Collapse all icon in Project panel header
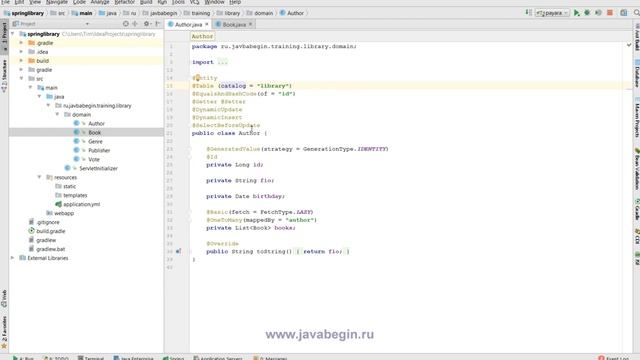This screenshot has height=360, width=640. [x=135, y=24]
